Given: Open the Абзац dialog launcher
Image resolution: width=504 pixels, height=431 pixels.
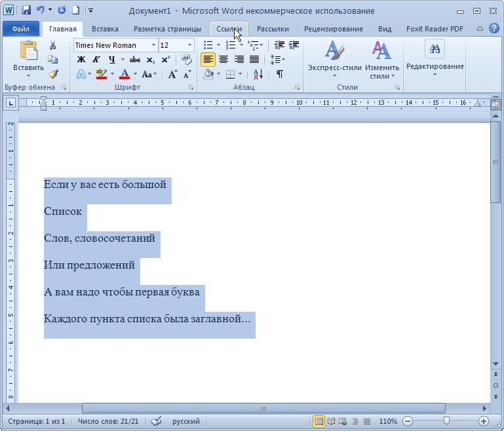Looking at the screenshot, I should [297, 87].
